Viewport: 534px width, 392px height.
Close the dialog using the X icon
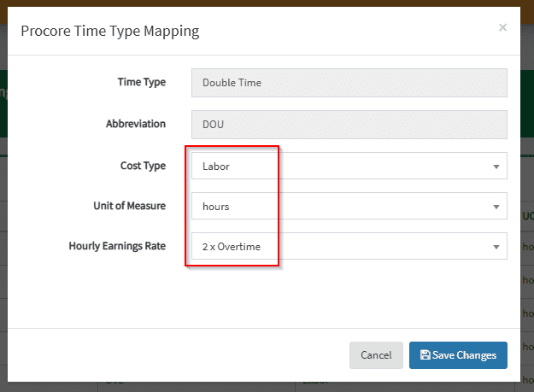point(502,27)
